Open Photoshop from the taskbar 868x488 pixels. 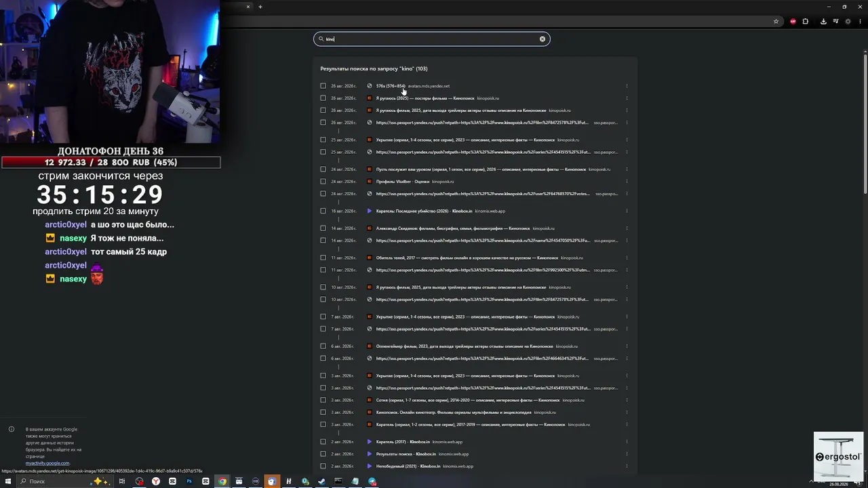point(189,481)
